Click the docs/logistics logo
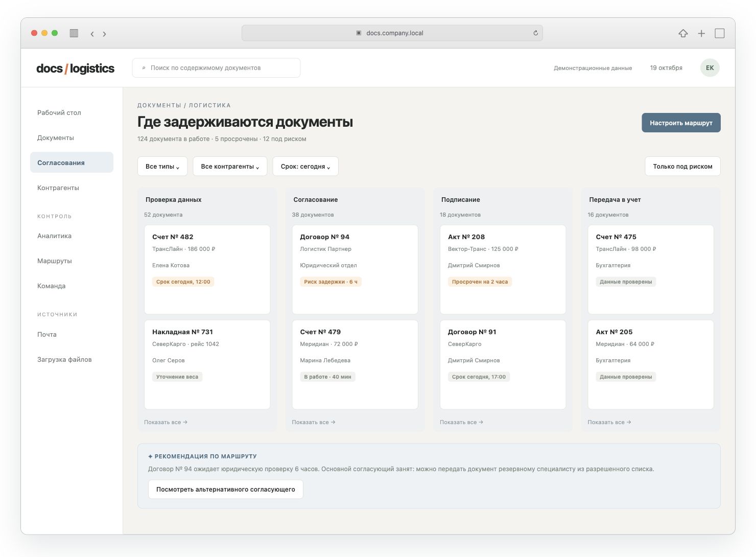The height and width of the screenshot is (557, 756). (76, 68)
